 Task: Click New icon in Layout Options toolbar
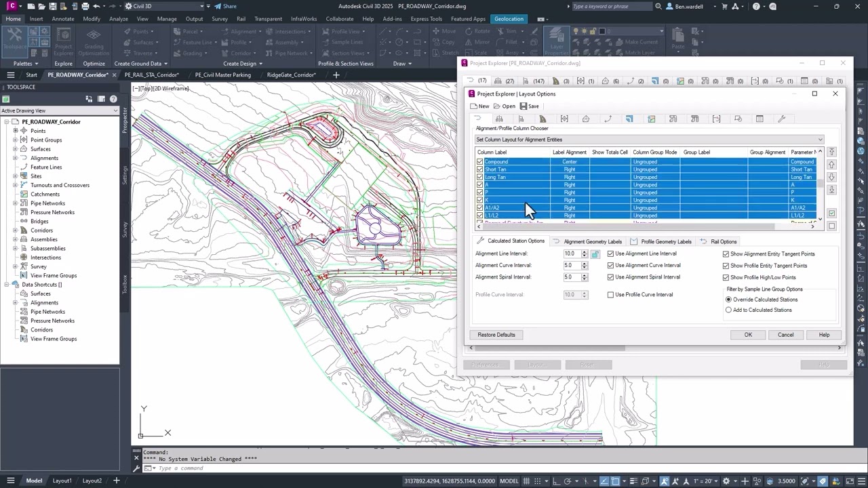(479, 106)
